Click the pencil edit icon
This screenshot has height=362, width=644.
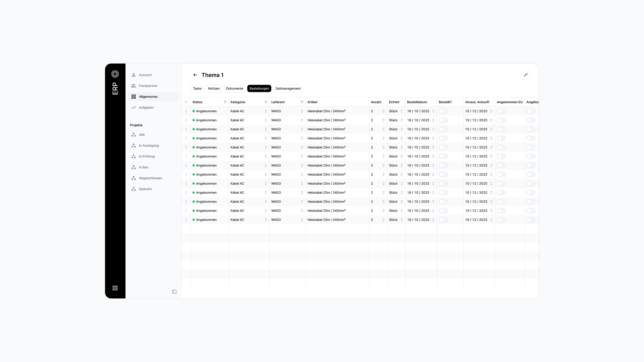pyautogui.click(x=526, y=75)
